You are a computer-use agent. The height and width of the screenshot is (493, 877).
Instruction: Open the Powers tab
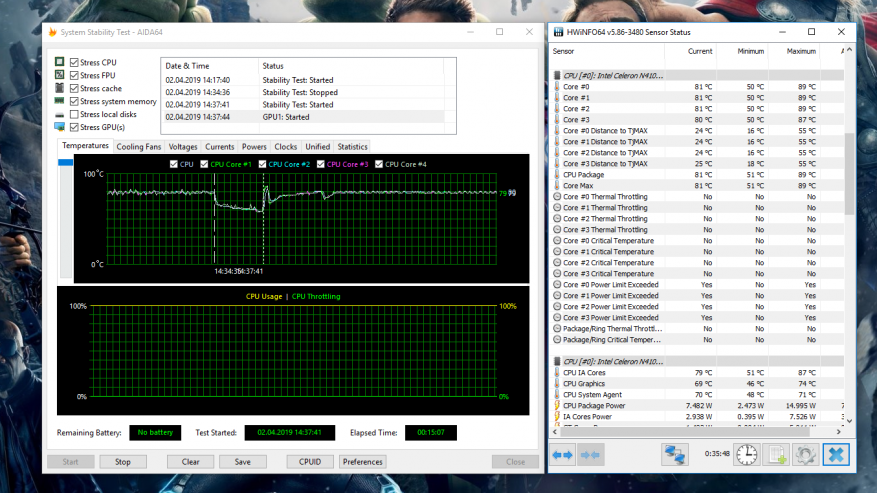point(254,147)
